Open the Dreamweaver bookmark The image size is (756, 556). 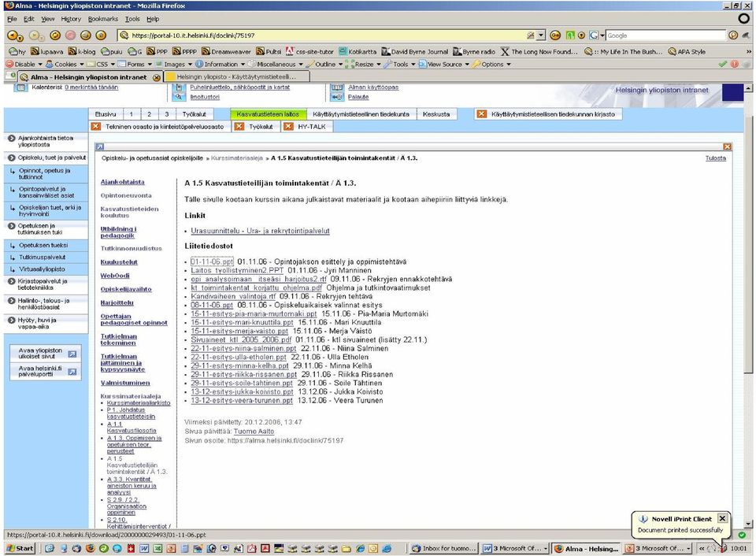point(226,52)
